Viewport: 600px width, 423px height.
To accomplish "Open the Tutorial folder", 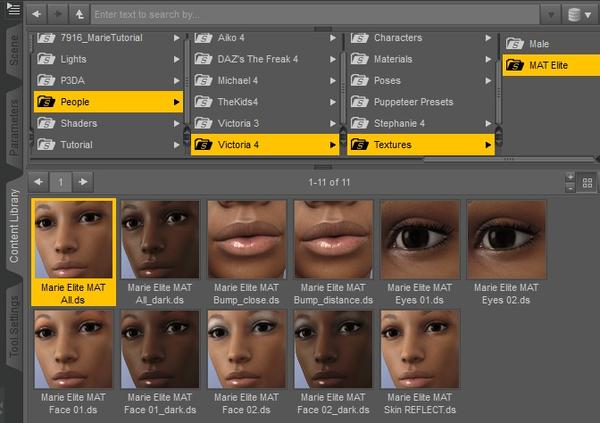I will (x=108, y=145).
